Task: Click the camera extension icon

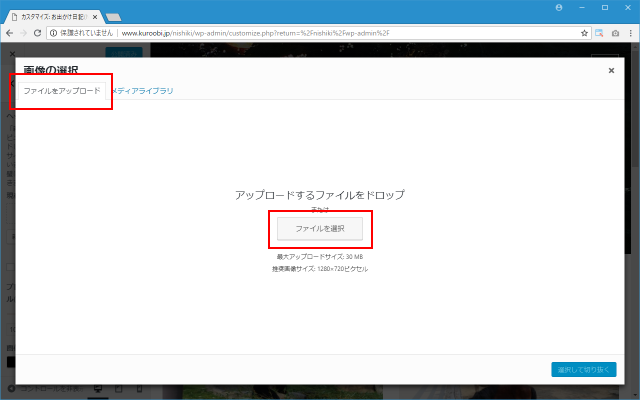Action: (x=615, y=33)
